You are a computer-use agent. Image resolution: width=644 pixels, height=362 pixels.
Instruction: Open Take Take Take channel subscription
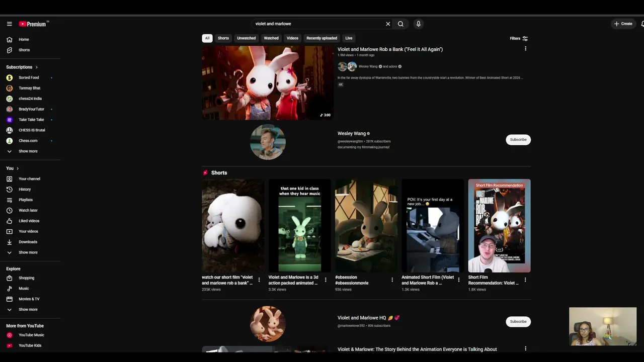click(x=30, y=120)
